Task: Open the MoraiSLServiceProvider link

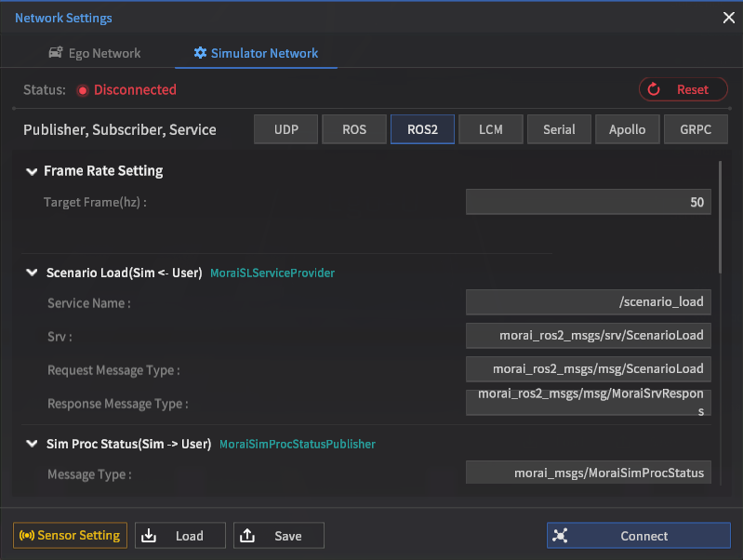Action: coord(272,273)
